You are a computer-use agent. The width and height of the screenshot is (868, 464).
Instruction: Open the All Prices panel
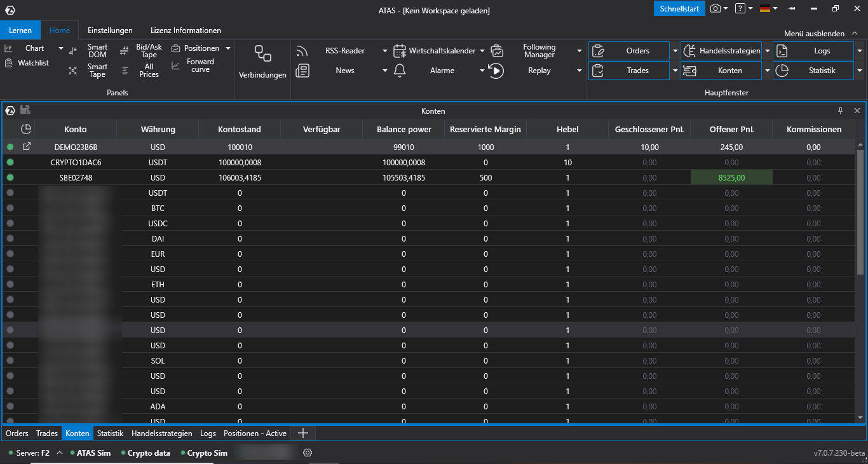142,71
